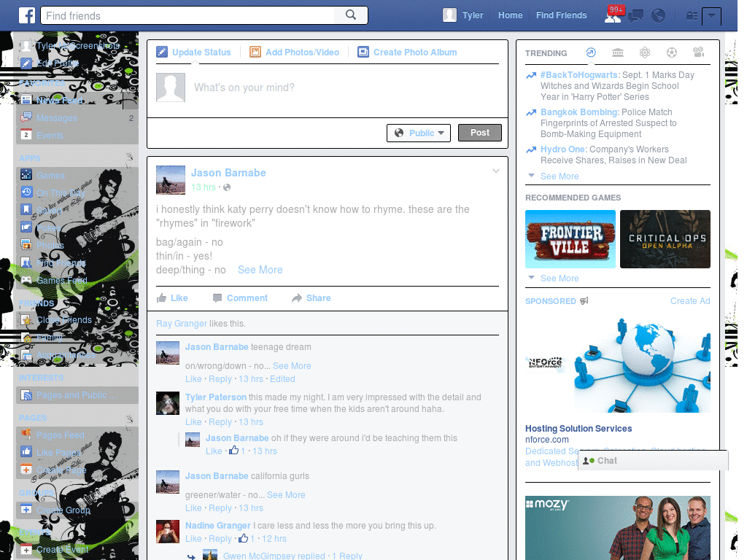
Task: Open the friend requests icon with 99+ badge
Action: click(613, 16)
